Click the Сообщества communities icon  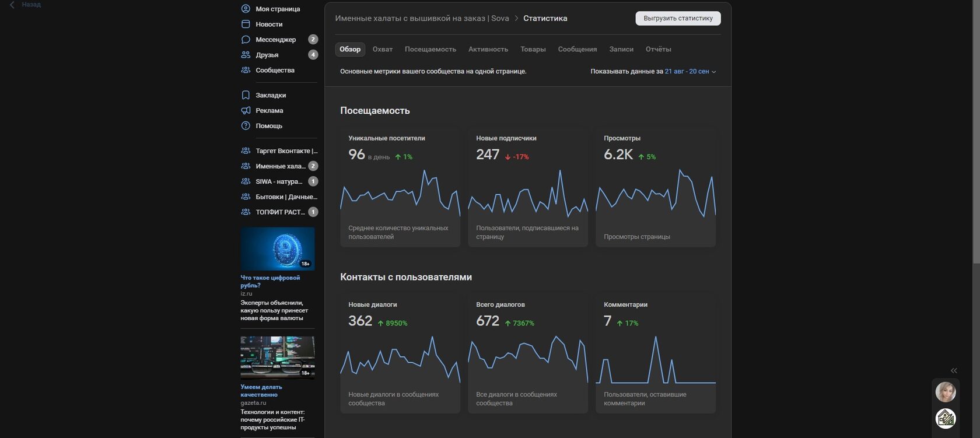click(x=246, y=70)
